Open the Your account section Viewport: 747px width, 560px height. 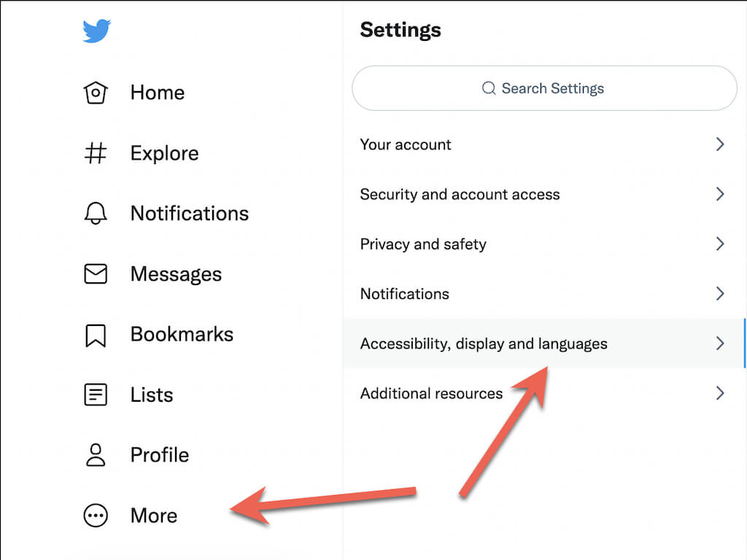[x=406, y=144]
